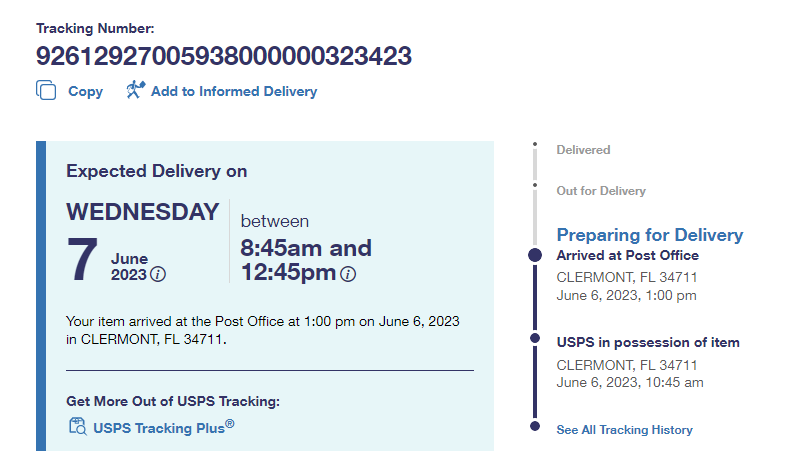Click the info icon beside 2023

pos(158,275)
